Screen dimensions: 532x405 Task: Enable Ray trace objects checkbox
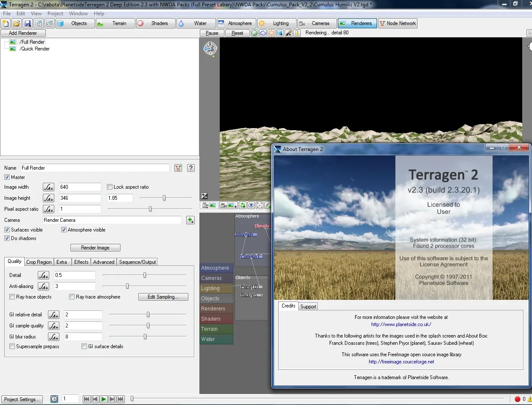[x=12, y=297]
